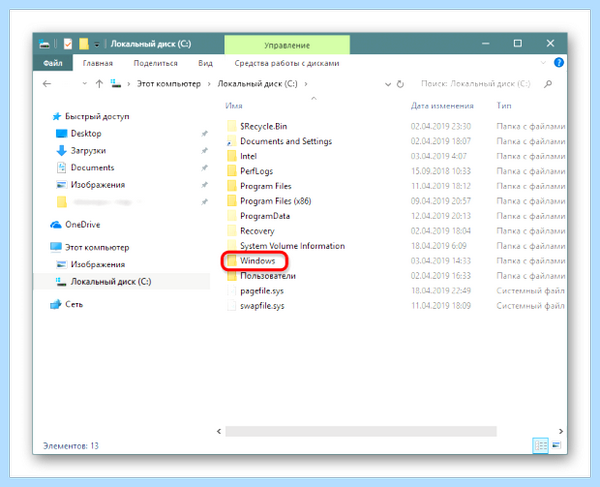Expand the address bar history dropdown
The height and width of the screenshot is (487, 600).
[x=388, y=84]
